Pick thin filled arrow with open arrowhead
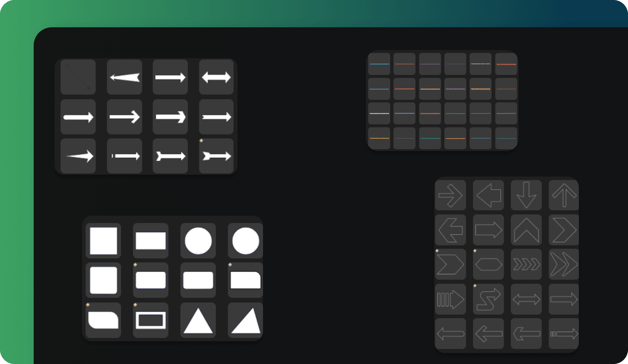 coord(124,117)
